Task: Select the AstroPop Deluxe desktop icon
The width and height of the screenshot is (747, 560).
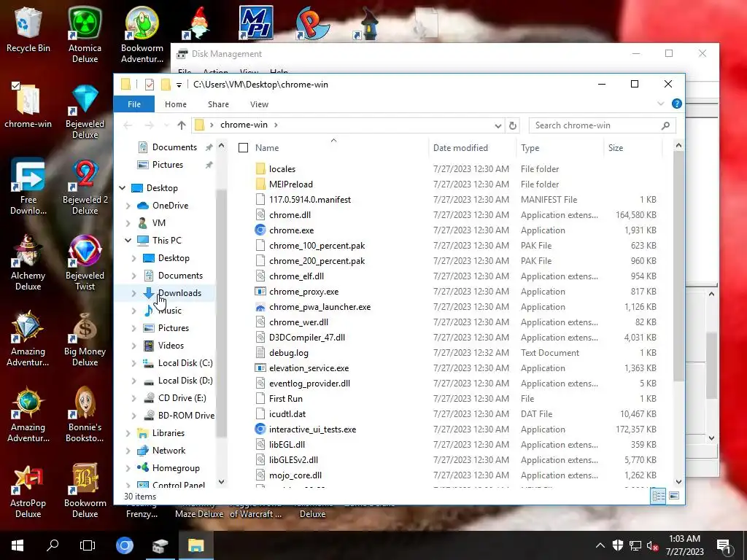Action: coord(28,489)
